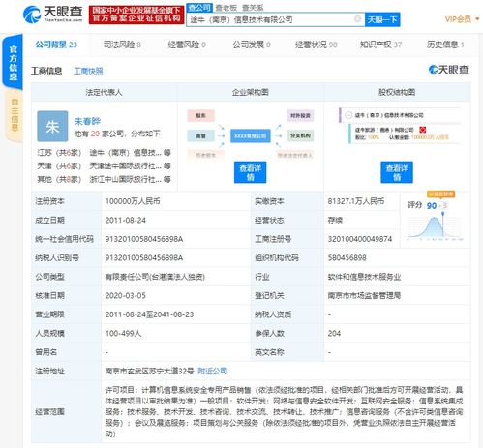Open the 知识产权 37 tab
483x448 pixels.
380,45
